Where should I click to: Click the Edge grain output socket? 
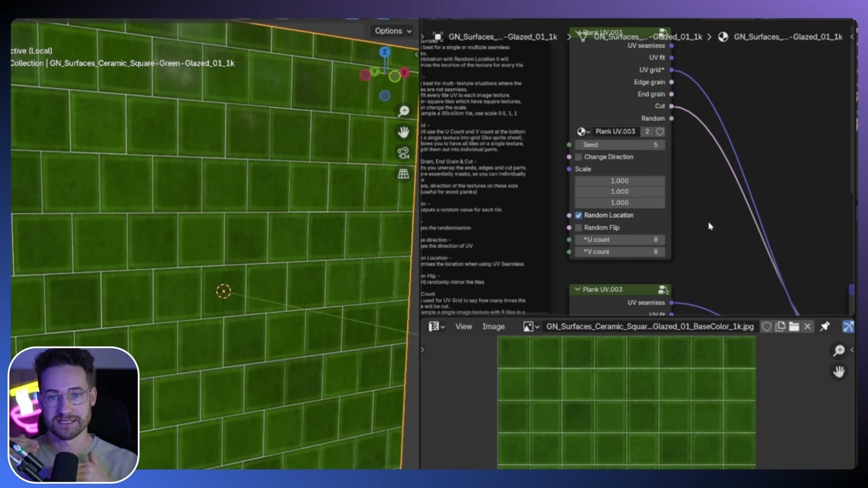click(671, 82)
